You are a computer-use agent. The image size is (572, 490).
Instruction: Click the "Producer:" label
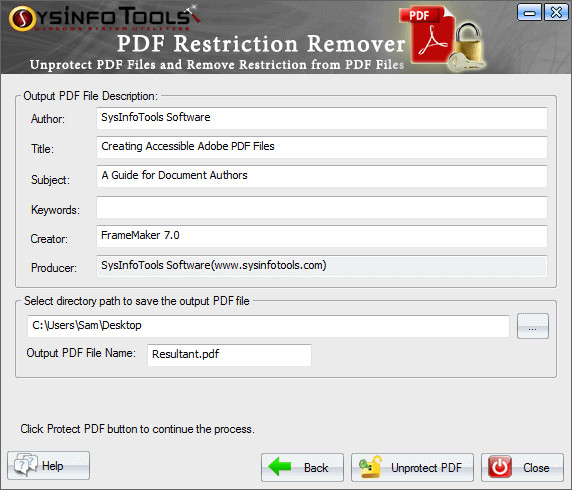pyautogui.click(x=54, y=268)
